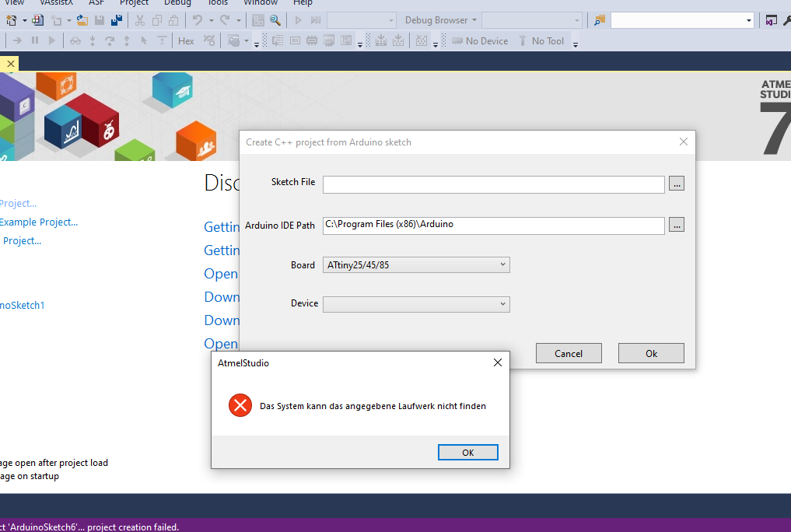Click the Paste clipboard icon

coord(173,20)
